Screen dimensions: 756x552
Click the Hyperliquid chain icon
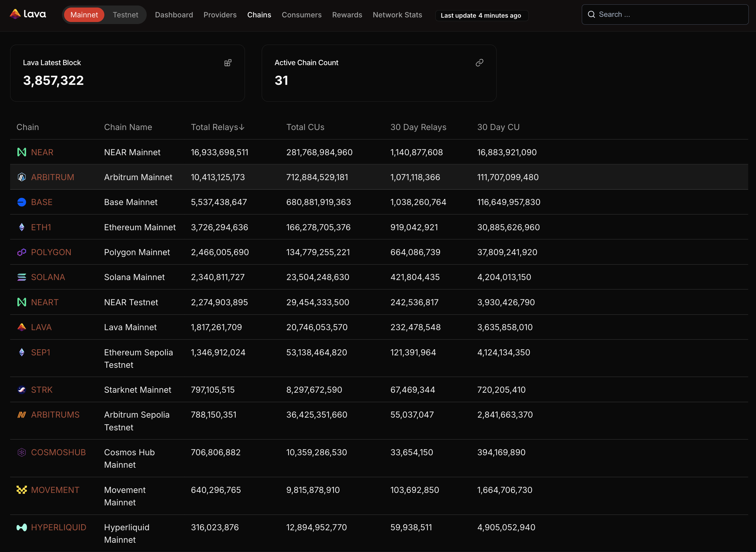click(x=21, y=527)
